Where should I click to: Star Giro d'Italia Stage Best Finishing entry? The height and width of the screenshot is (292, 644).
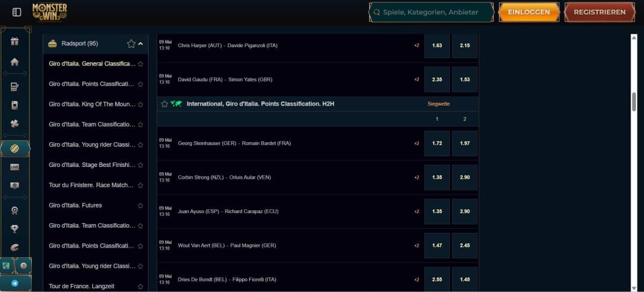[141, 165]
